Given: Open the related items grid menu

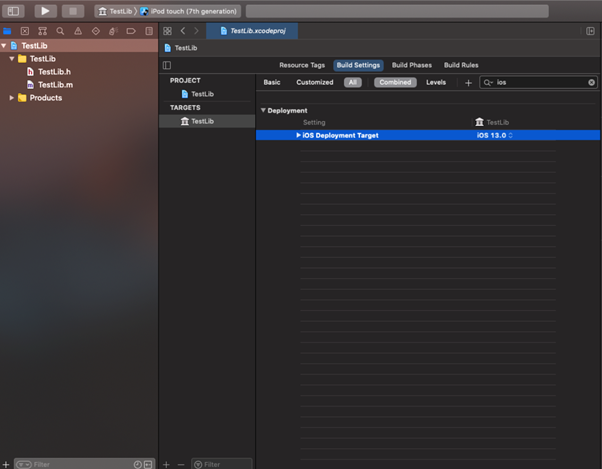Looking at the screenshot, I should pyautogui.click(x=167, y=31).
